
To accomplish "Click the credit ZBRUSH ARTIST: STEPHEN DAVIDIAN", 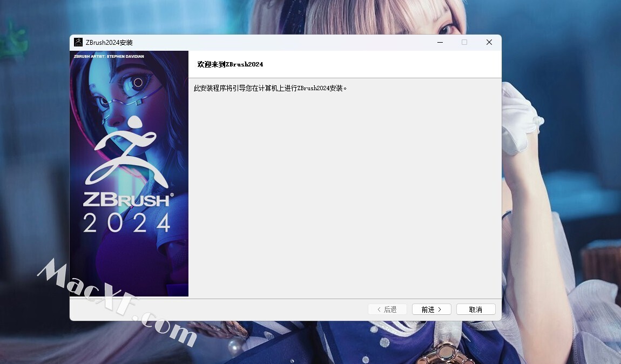I will [x=109, y=56].
